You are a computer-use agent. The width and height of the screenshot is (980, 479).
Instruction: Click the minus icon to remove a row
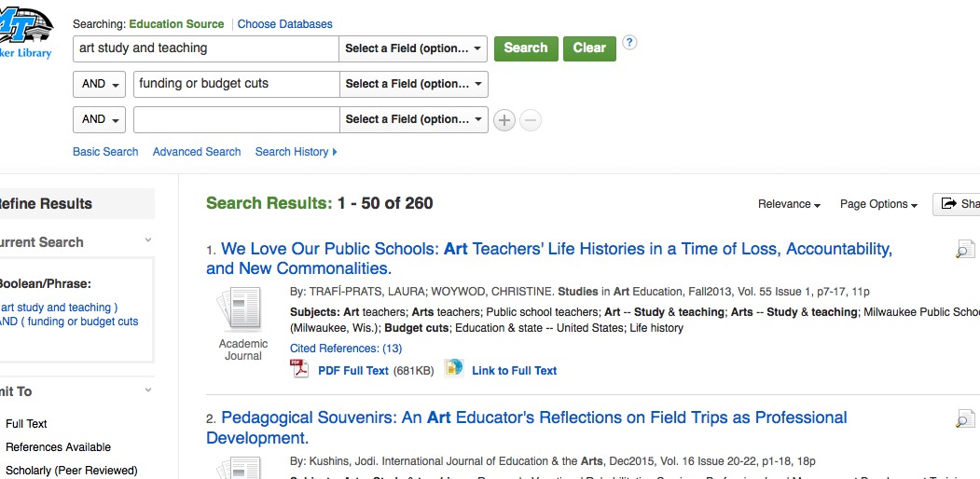tap(530, 120)
